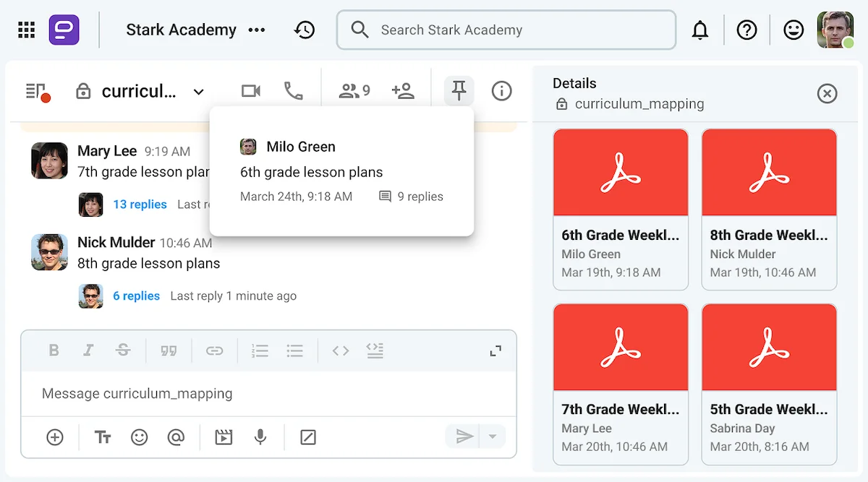Open the Stark Academy workspace menu ellipsis

point(257,30)
